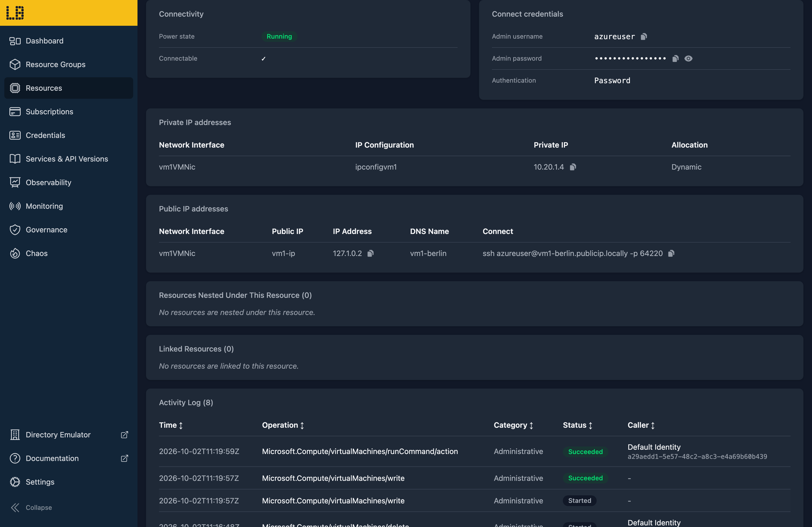This screenshot has height=527, width=812.
Task: Sort Activity Log by Caller
Action: 641,425
